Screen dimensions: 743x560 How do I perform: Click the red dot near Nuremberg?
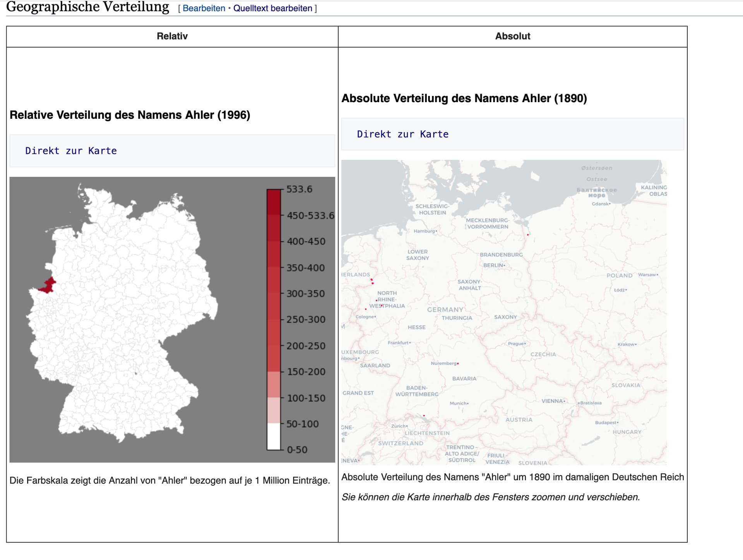[458, 364]
